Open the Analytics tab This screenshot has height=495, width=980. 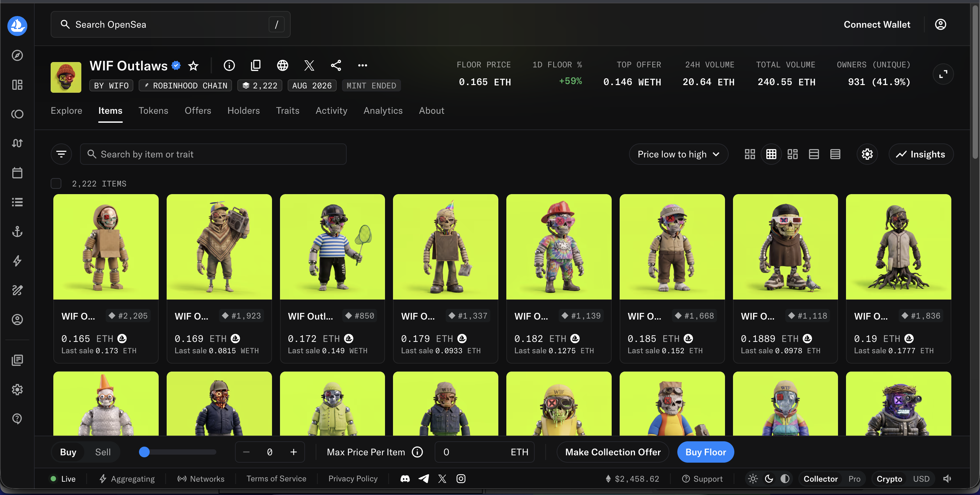[x=383, y=111]
